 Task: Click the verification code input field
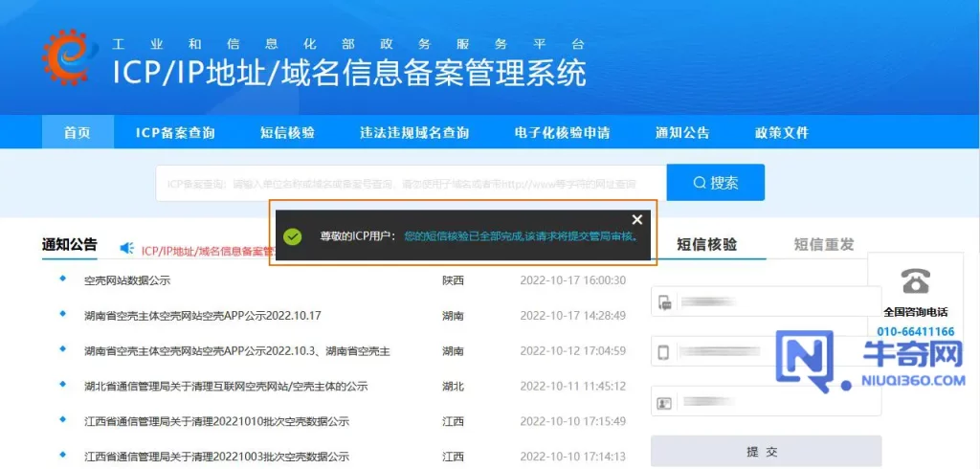(x=767, y=301)
